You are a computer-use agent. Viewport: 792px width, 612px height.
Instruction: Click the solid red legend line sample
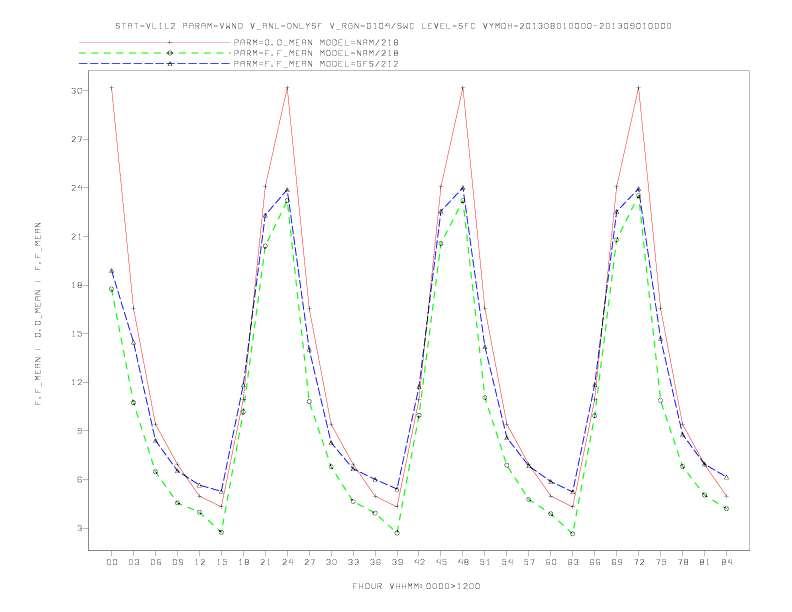[x=155, y=42]
